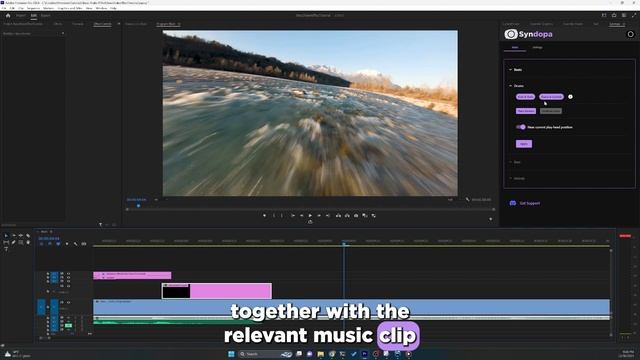Viewport: 640px width, 360px height.
Task: Click the Home icon in the header bar
Action: (8, 16)
